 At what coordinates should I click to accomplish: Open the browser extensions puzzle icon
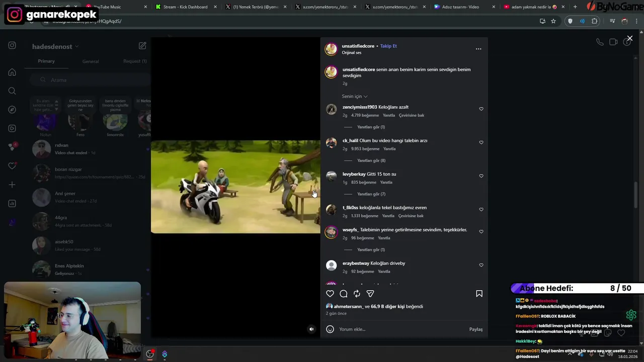click(595, 21)
